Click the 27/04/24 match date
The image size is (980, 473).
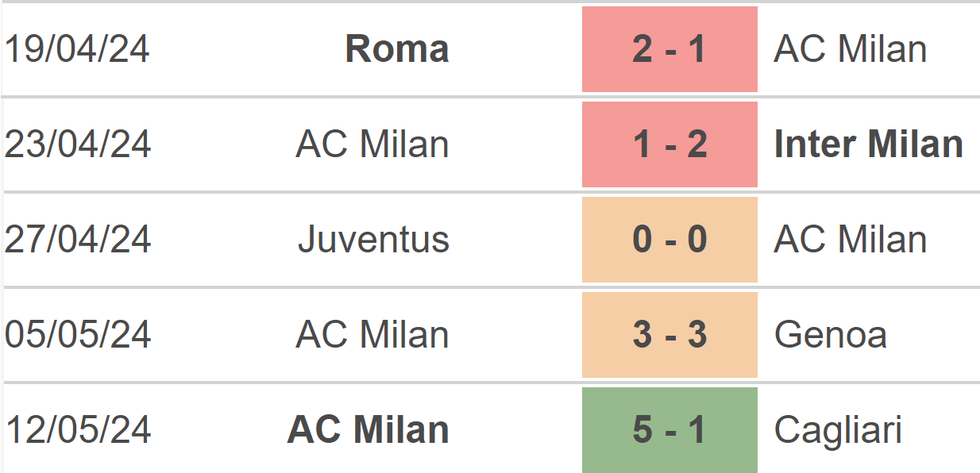[x=77, y=240]
